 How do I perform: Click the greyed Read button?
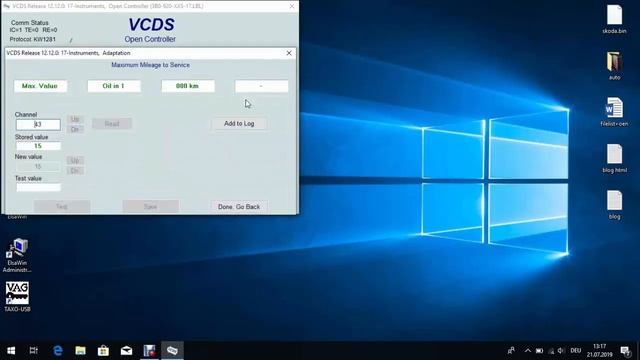[x=112, y=123]
